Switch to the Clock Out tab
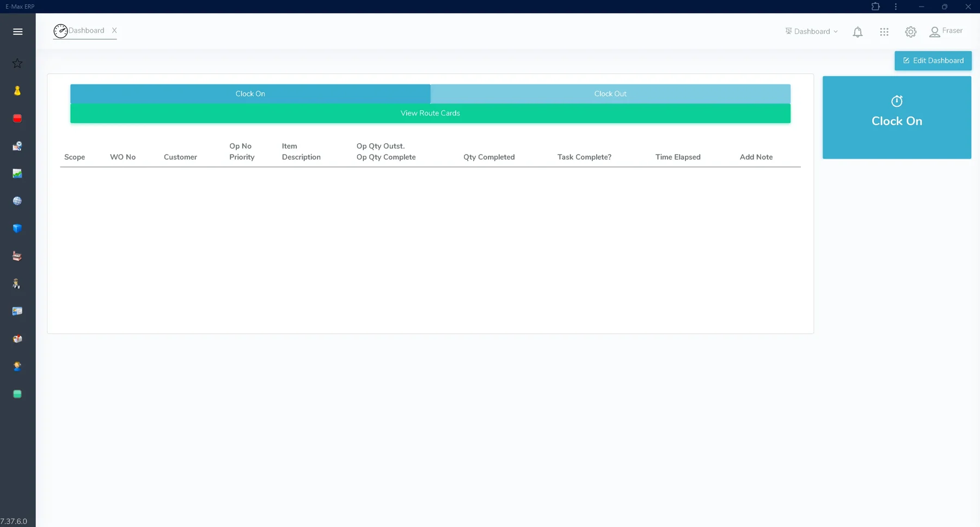The height and width of the screenshot is (527, 980). [x=610, y=94]
